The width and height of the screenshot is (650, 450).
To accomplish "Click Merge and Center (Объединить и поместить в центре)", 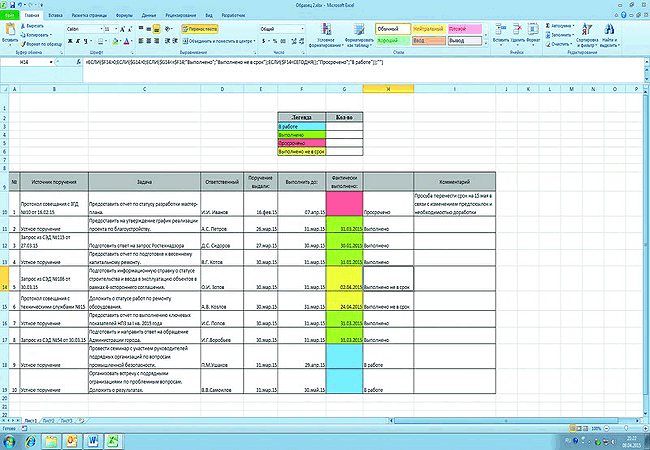I will tap(217, 41).
